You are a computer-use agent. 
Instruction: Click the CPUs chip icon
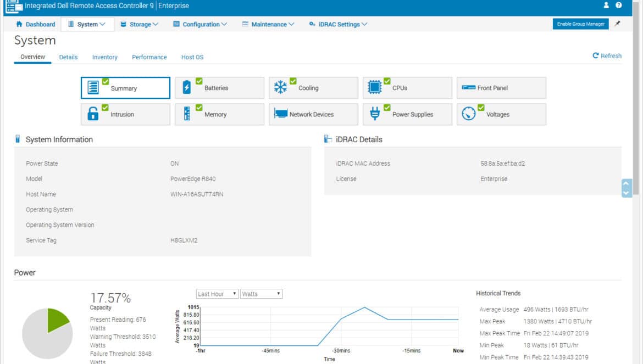tap(374, 87)
